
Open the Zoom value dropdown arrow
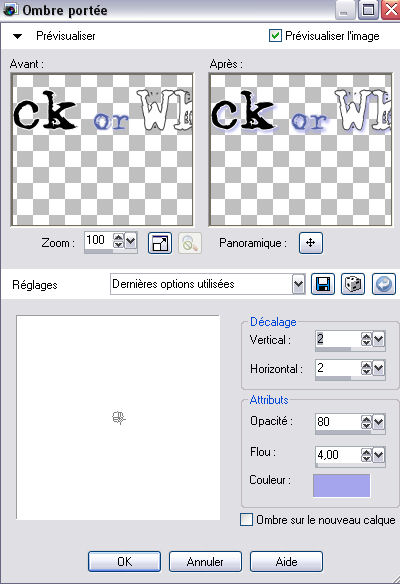tap(131, 241)
